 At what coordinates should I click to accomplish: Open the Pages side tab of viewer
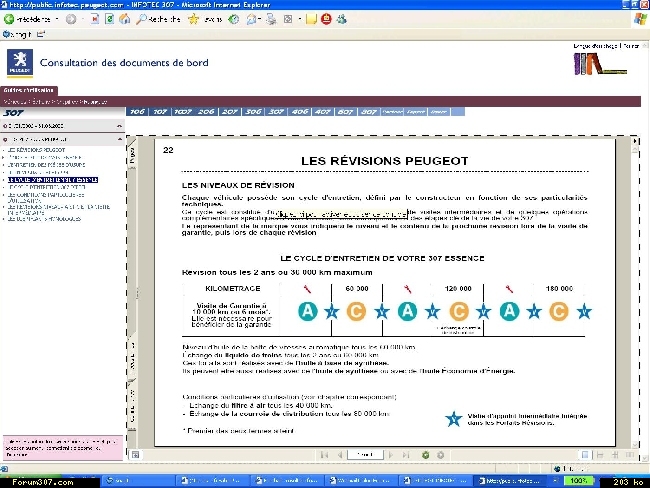tap(132, 155)
